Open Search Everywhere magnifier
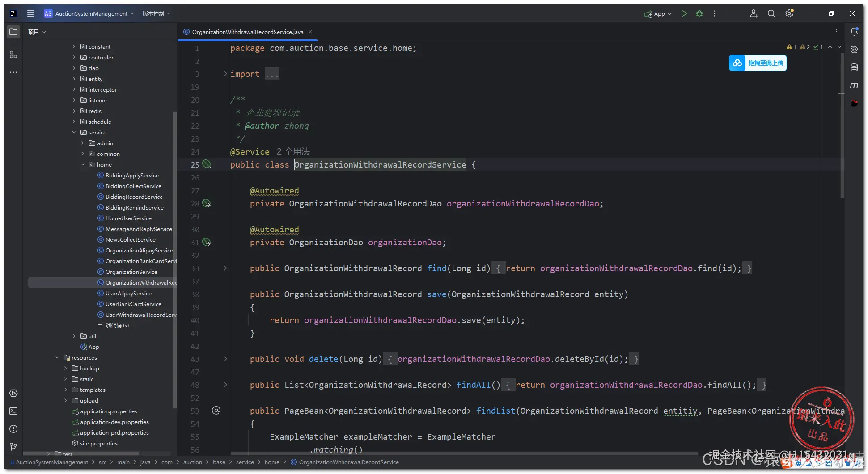The width and height of the screenshot is (868, 474). click(x=771, y=13)
